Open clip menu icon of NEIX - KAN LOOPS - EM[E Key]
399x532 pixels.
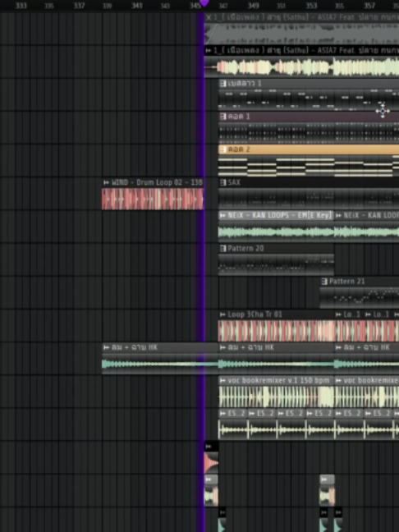223,215
